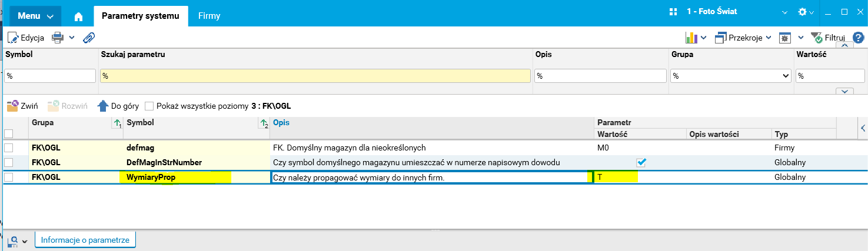Expand the Grupa filter combo box
Image resolution: width=868 pixels, height=251 pixels.
pos(786,76)
